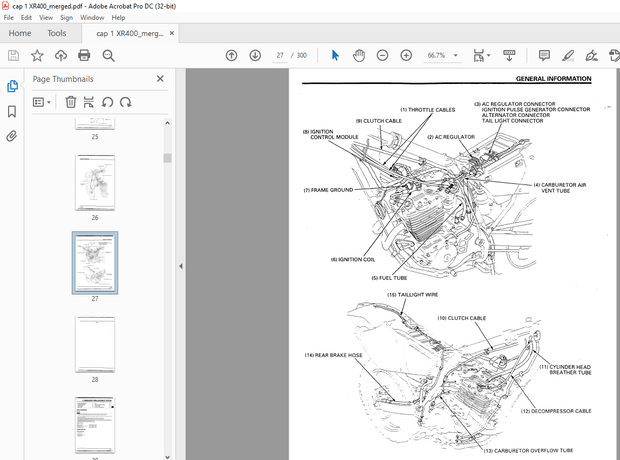The height and width of the screenshot is (460, 620).
Task: Switch to the Tools tab
Action: point(57,33)
